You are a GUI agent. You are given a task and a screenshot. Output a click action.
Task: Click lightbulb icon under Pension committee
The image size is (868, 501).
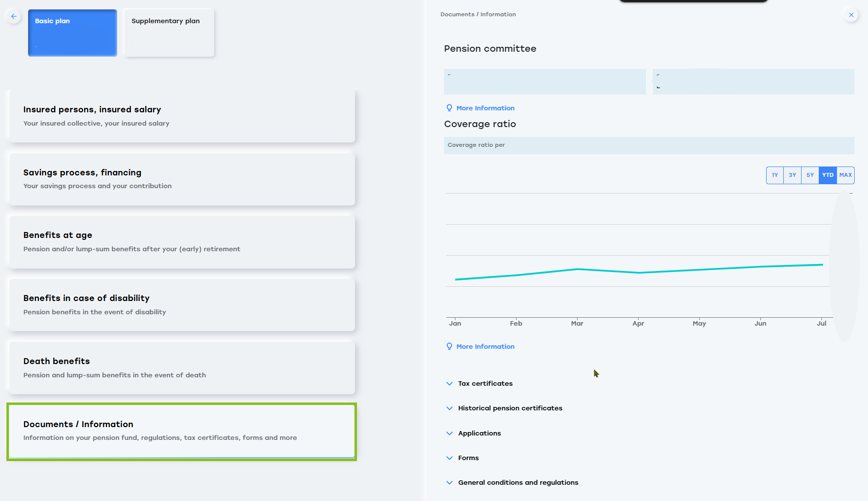pos(449,108)
